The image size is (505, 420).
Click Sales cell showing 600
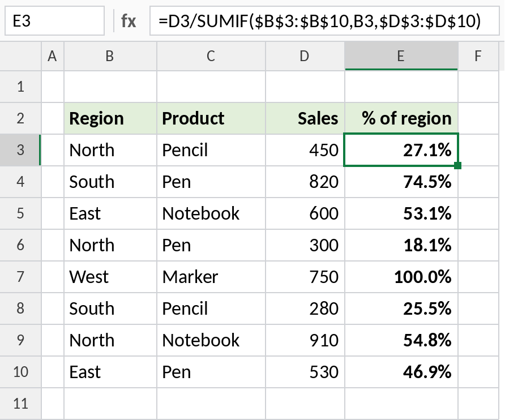click(x=305, y=213)
